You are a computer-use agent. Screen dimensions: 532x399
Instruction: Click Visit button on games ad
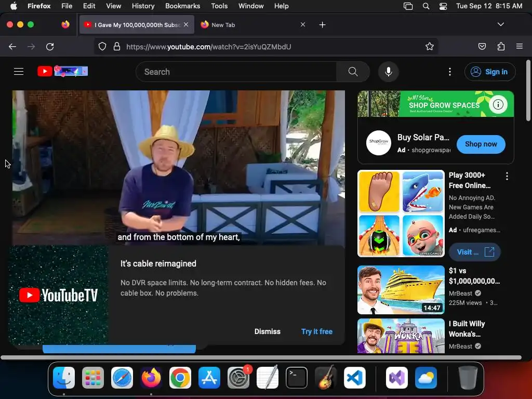tap(475, 252)
